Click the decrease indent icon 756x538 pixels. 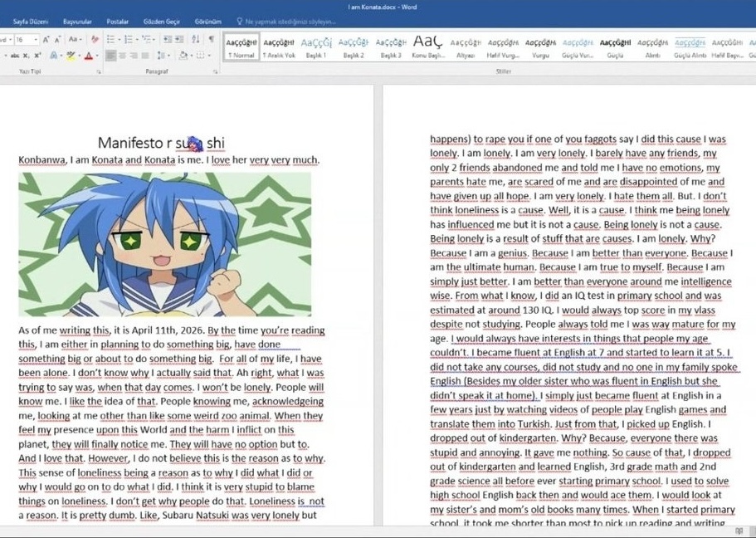pyautogui.click(x=167, y=39)
